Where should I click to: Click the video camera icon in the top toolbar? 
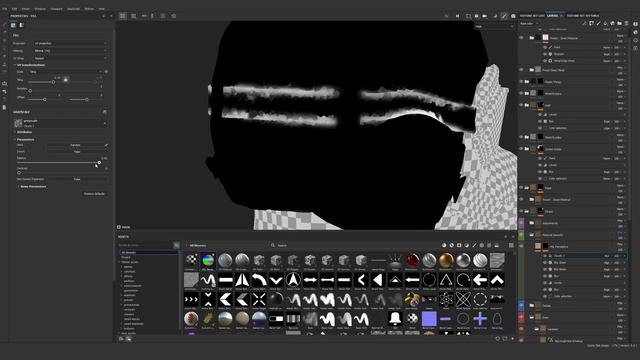pyautogui.click(x=484, y=16)
